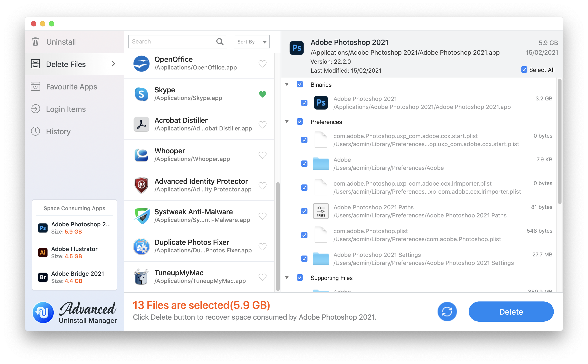Uncheck the Adobe folder 7.9 KB checkbox
Viewport: 588px width, 364px height.
pyautogui.click(x=304, y=164)
